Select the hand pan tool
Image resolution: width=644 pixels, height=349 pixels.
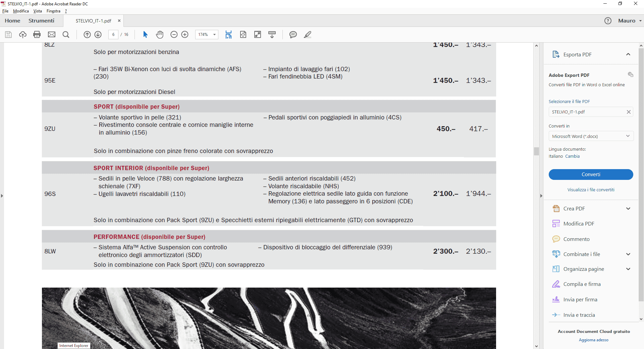coord(160,35)
